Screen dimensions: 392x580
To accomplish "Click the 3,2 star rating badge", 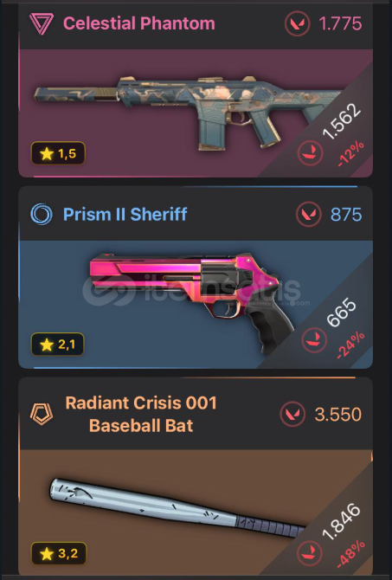I will click(59, 553).
